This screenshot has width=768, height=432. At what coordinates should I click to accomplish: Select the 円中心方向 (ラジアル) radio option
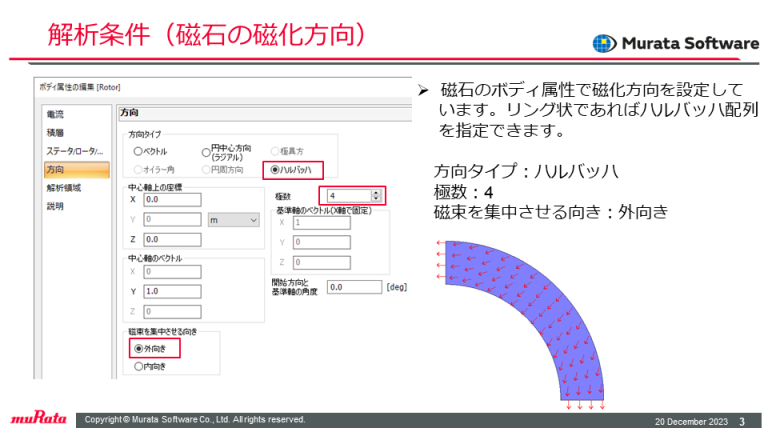[206, 150]
